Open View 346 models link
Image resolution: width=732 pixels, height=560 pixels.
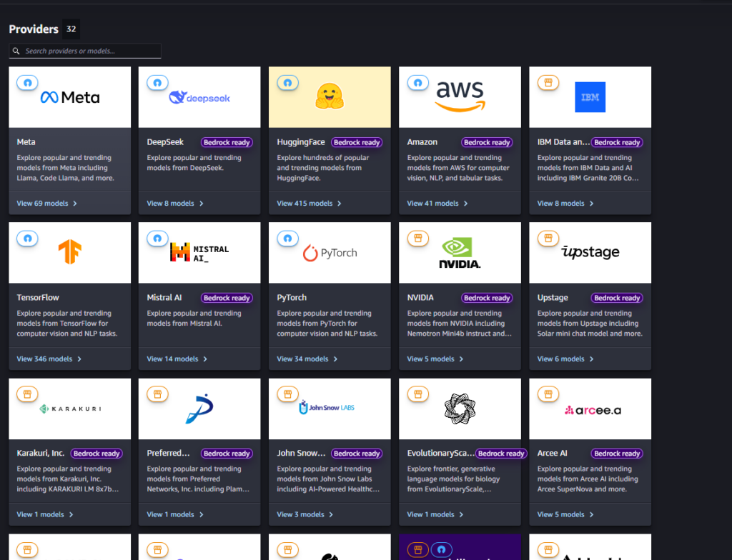tap(49, 359)
